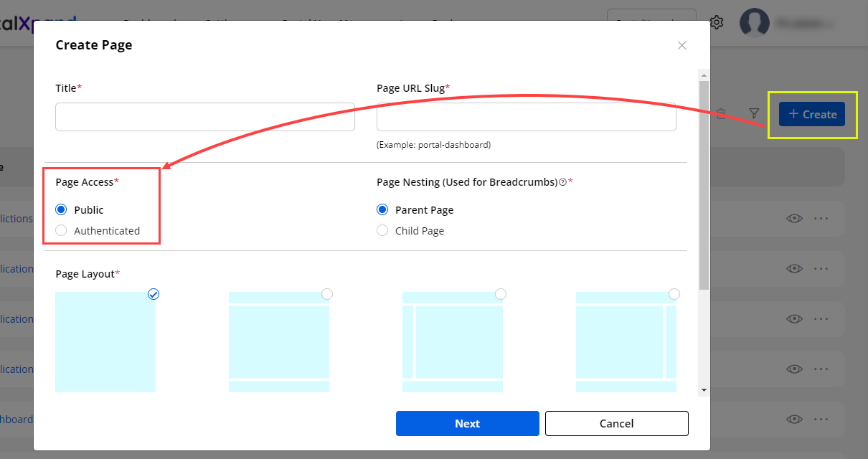The height and width of the screenshot is (459, 868).
Task: Click the eye icon in third list row
Action: pos(794,318)
